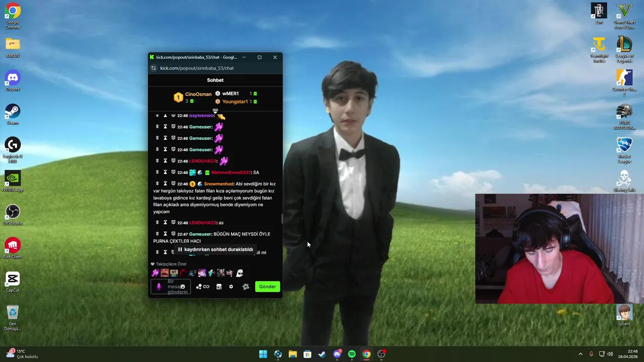This screenshot has height=362, width=644.
Task: Ban the Gameuser 22:47 message author
Action: coord(173,234)
